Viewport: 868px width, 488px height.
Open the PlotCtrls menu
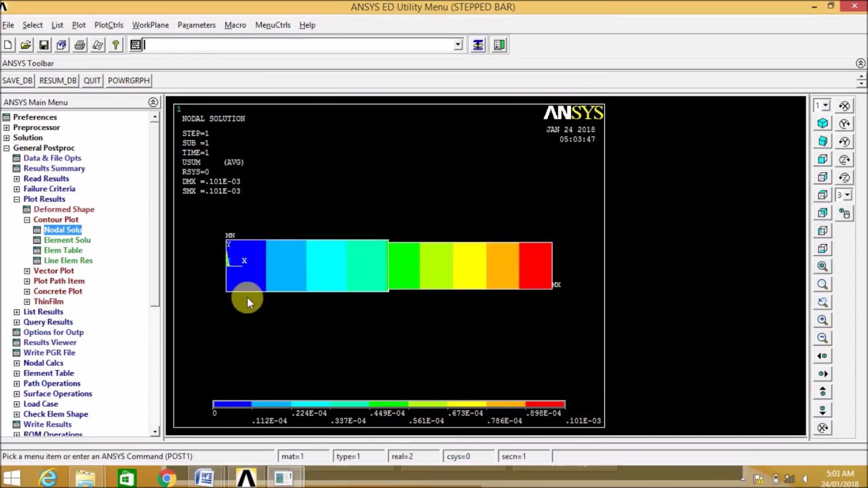(108, 25)
